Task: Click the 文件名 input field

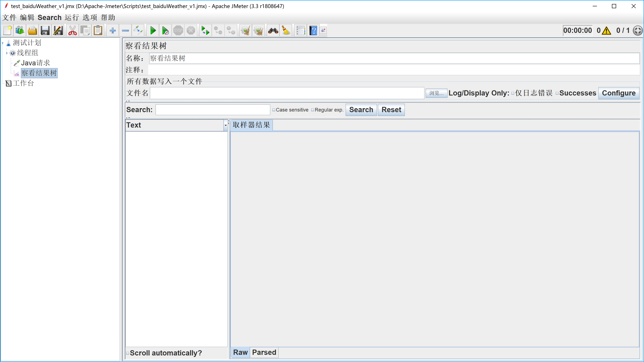Action: (x=287, y=93)
